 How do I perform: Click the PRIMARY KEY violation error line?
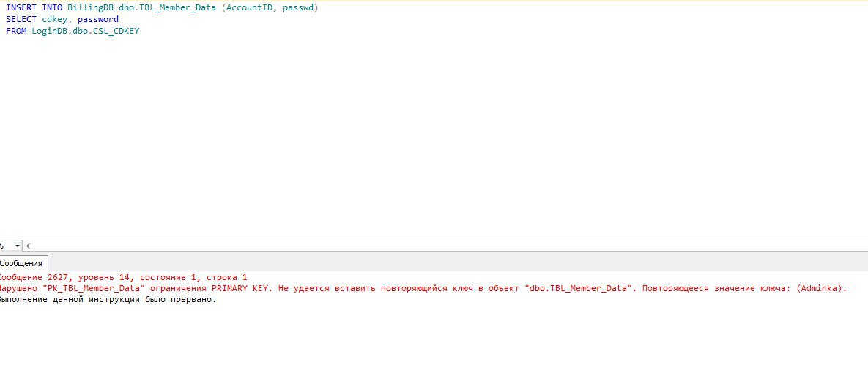[x=423, y=288]
